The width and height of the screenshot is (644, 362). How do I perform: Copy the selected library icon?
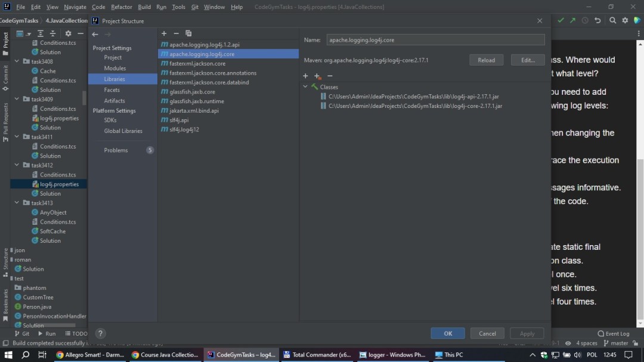(x=188, y=33)
